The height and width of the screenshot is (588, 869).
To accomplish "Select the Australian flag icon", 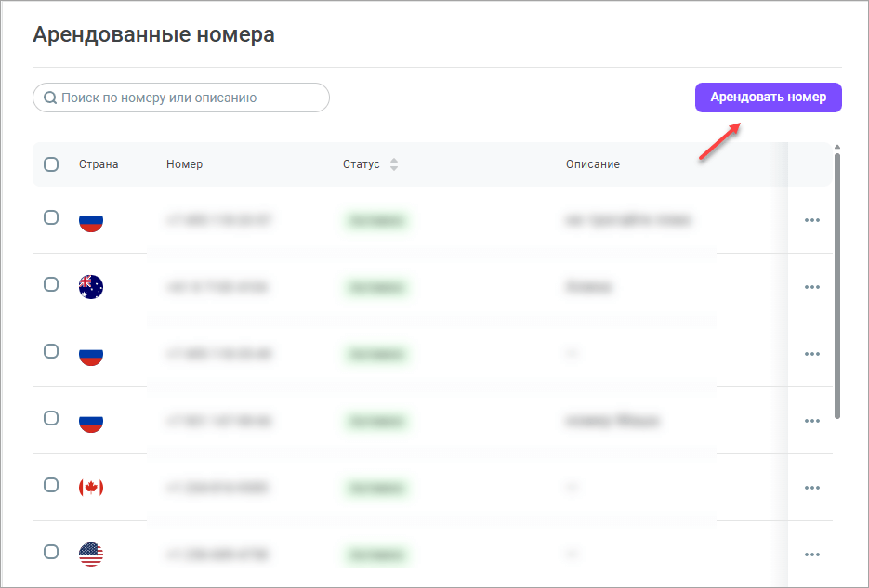I will coord(90,286).
